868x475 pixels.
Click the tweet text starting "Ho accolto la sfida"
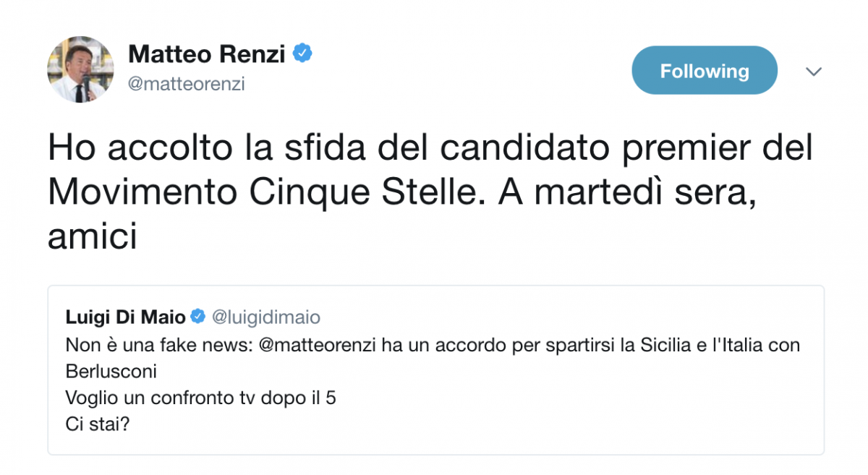(x=430, y=193)
